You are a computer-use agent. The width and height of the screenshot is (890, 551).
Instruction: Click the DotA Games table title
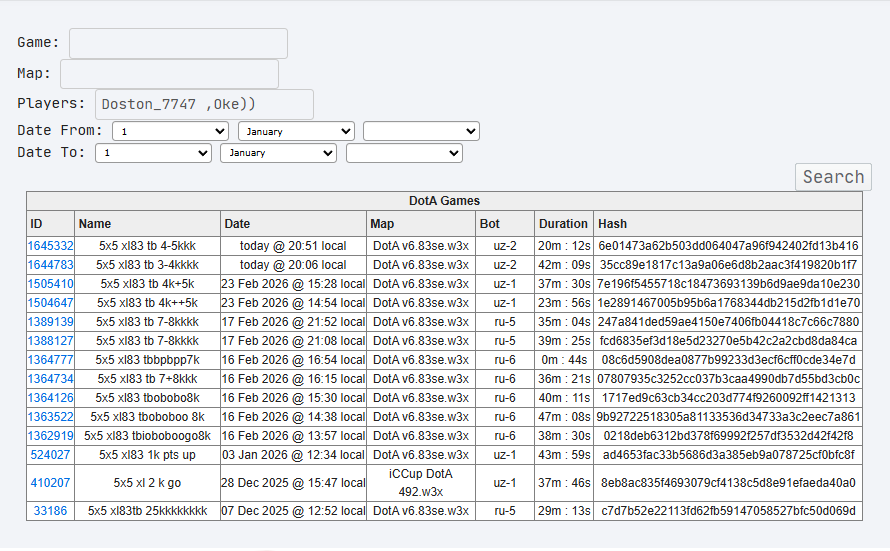(444, 201)
